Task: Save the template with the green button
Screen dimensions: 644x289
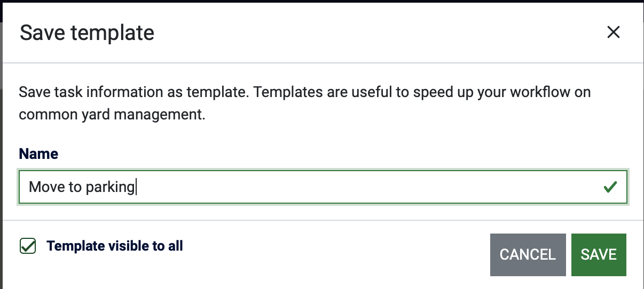Action: (598, 254)
